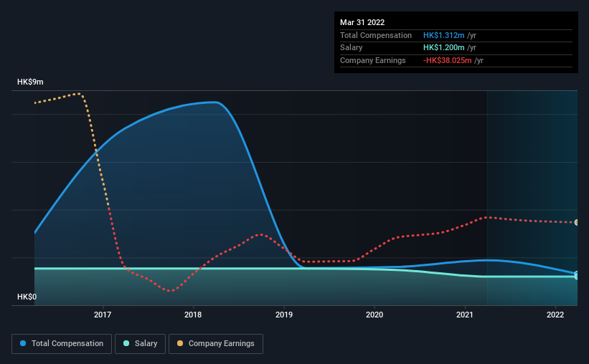This screenshot has height=364, width=589.
Task: Click the salary end-point marker at 2022
Action: point(576,276)
